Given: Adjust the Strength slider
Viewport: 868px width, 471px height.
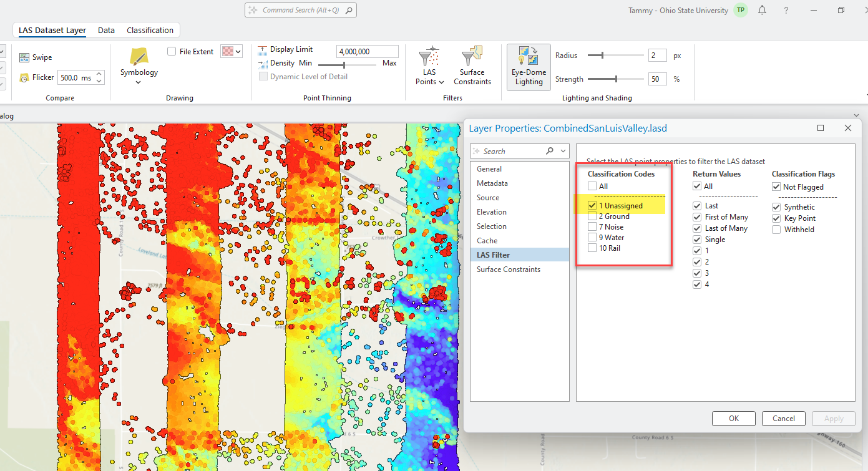Looking at the screenshot, I should click(x=616, y=79).
